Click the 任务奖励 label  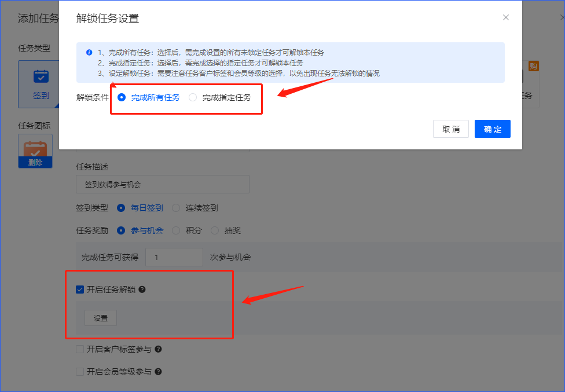coord(92,230)
